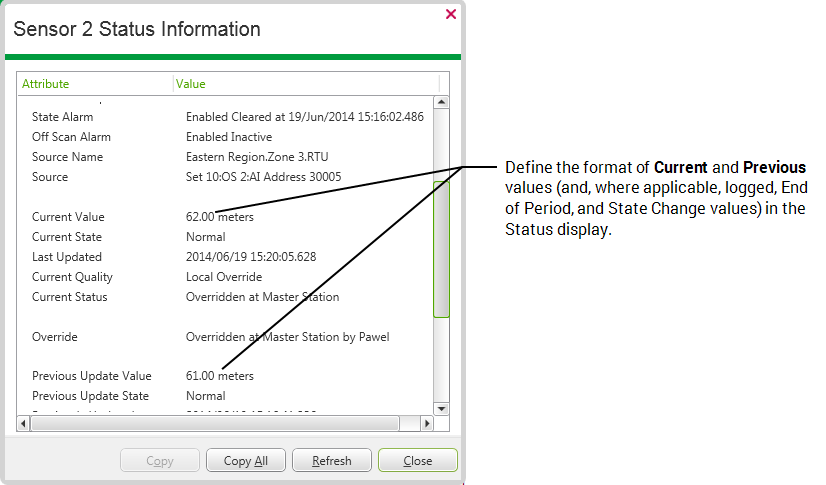Click the Close button at the bottom
The width and height of the screenshot is (826, 485).
click(417, 461)
